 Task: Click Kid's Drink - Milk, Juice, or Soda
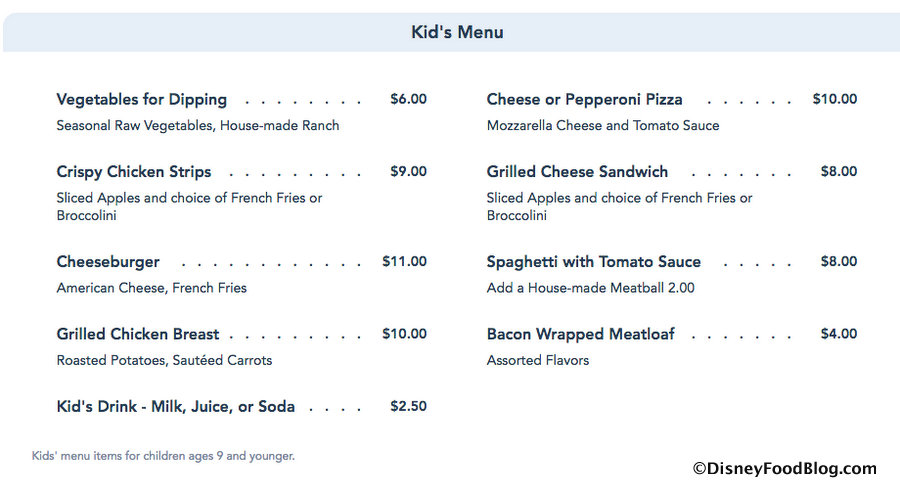[175, 406]
